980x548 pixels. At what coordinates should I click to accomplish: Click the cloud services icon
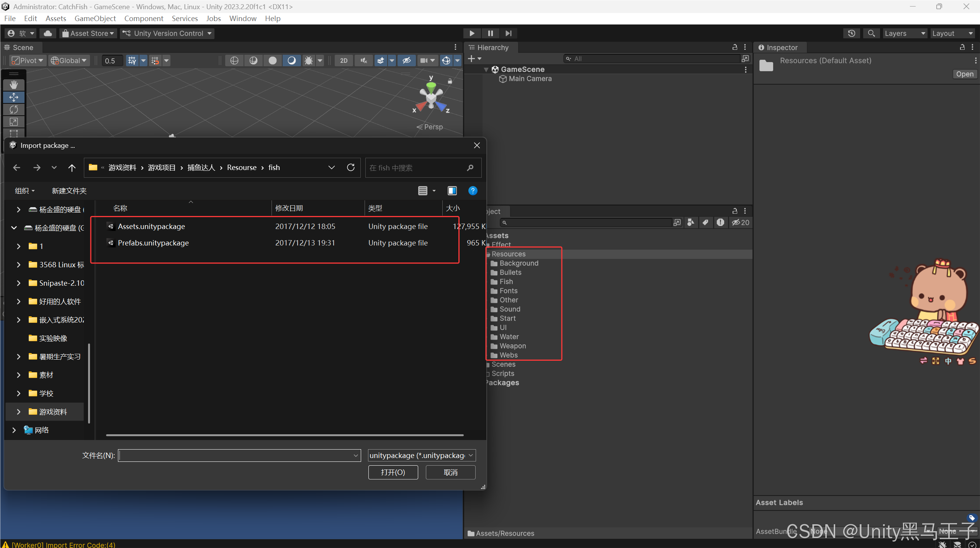(48, 33)
